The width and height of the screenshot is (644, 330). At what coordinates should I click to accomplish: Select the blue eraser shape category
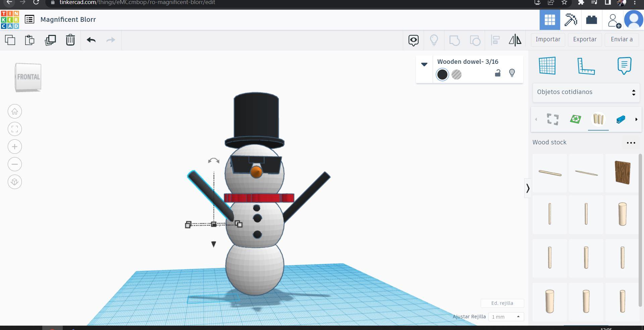pos(621,119)
